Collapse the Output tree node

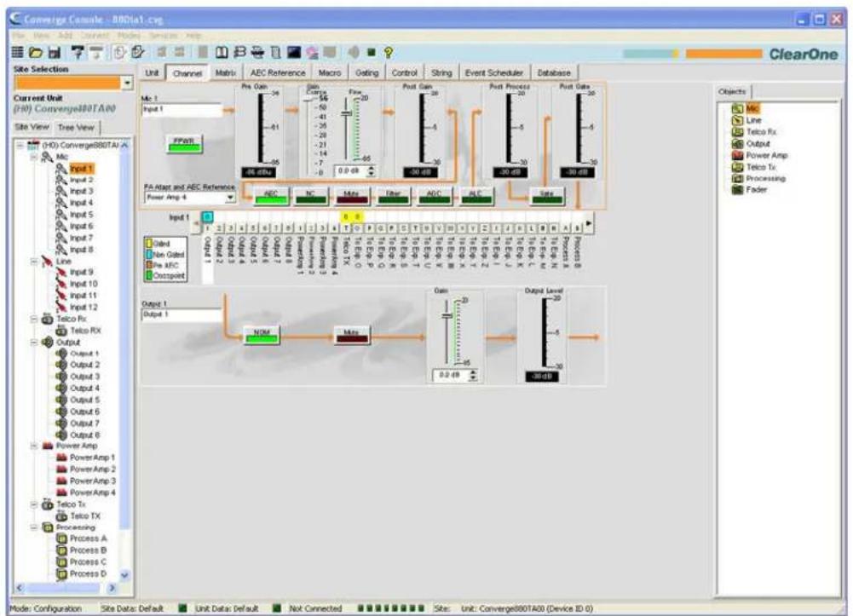click(34, 343)
